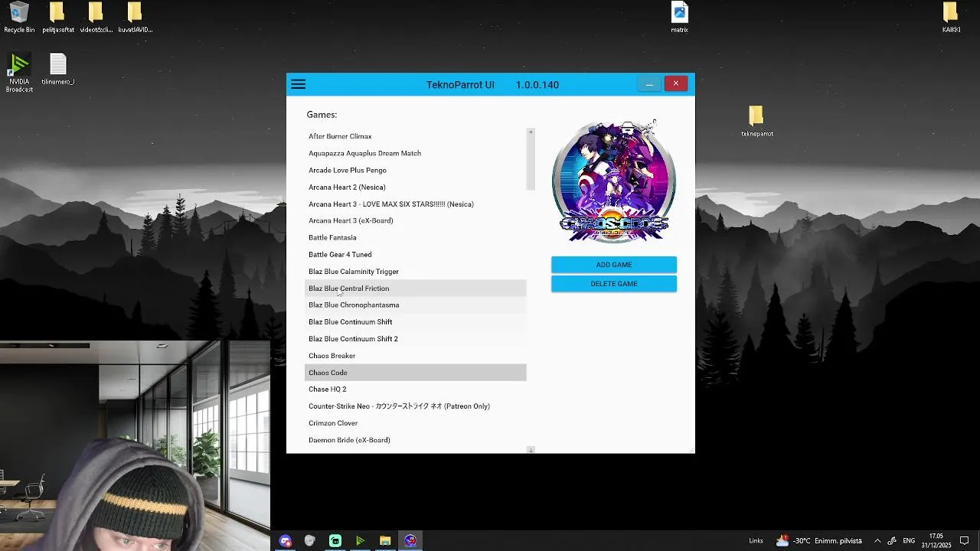The image size is (980, 551).
Task: Switch to the TeknoParrot taskbar icon
Action: 410,541
